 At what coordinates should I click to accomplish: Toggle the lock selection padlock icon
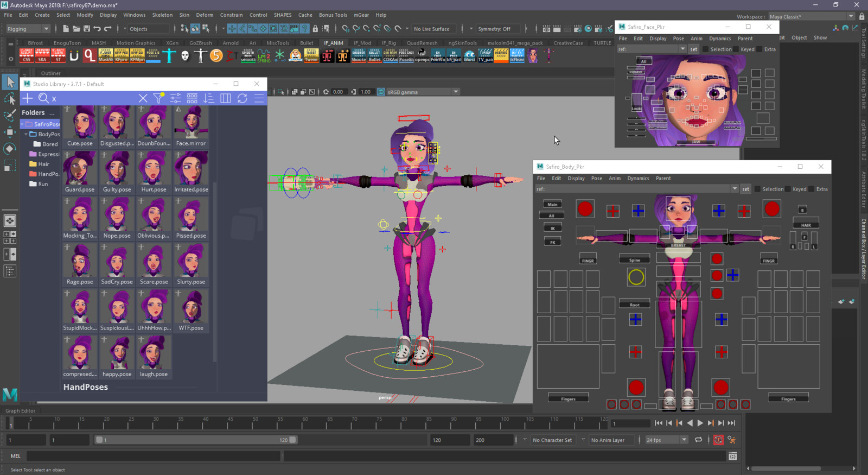pos(315,29)
